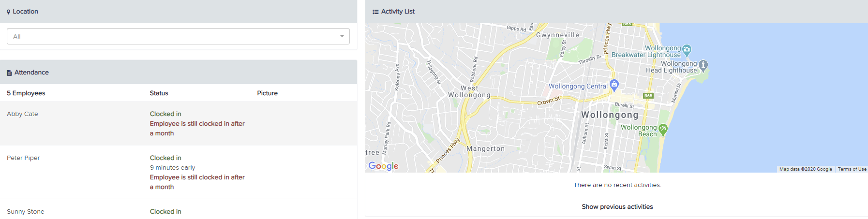Click Wollongong Beach green marker
This screenshot has width=868, height=219.
click(663, 129)
